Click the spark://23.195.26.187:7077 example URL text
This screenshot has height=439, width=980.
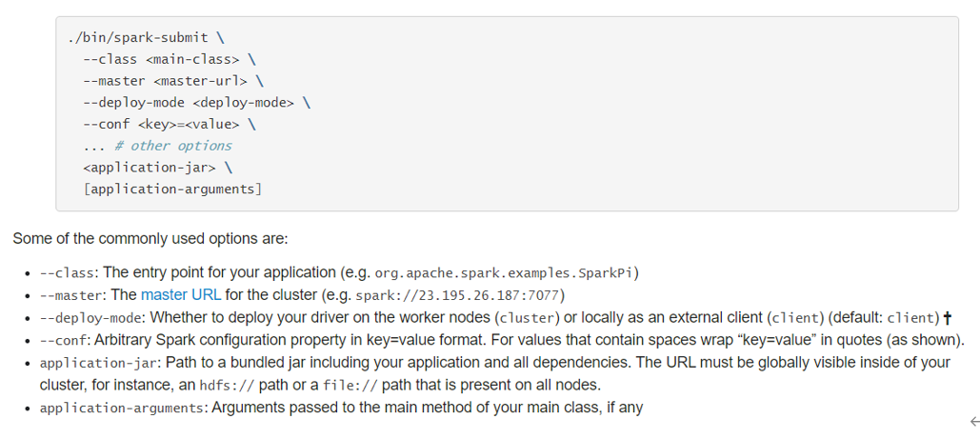(457, 295)
